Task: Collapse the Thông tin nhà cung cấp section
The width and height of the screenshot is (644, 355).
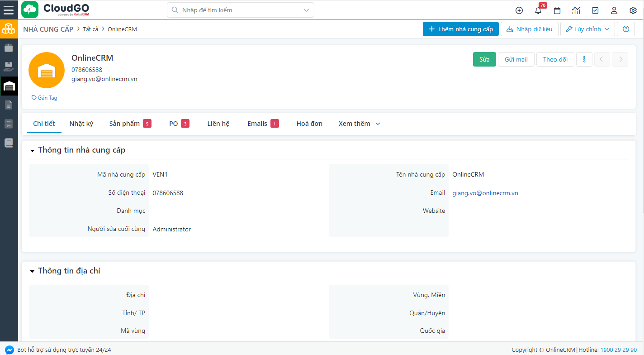Action: click(x=32, y=150)
